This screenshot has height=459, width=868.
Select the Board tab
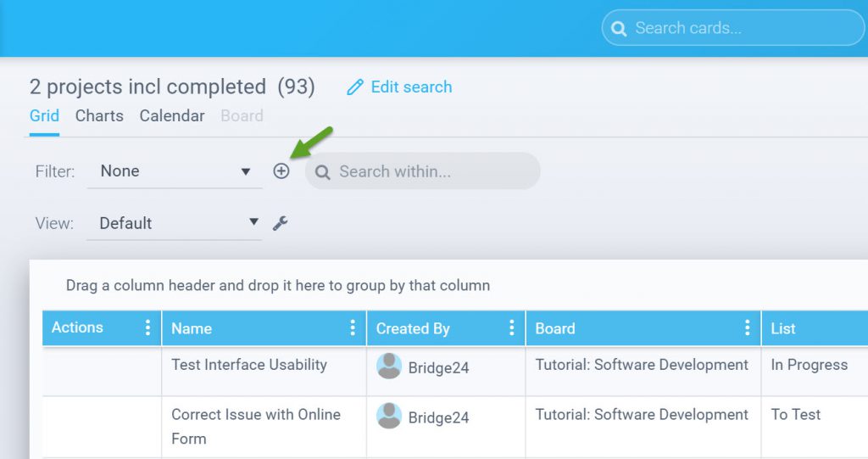(x=242, y=116)
